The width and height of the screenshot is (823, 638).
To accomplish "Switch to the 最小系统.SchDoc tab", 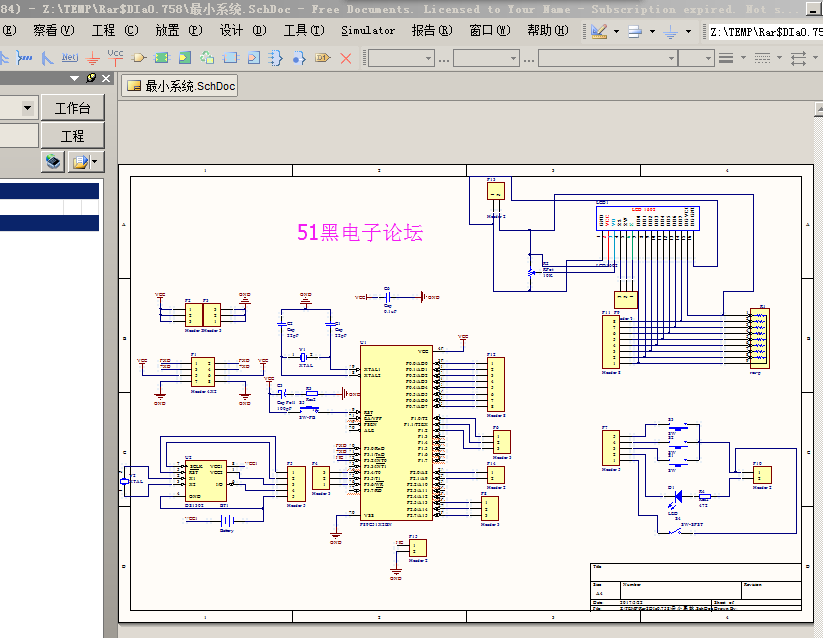I will [180, 87].
